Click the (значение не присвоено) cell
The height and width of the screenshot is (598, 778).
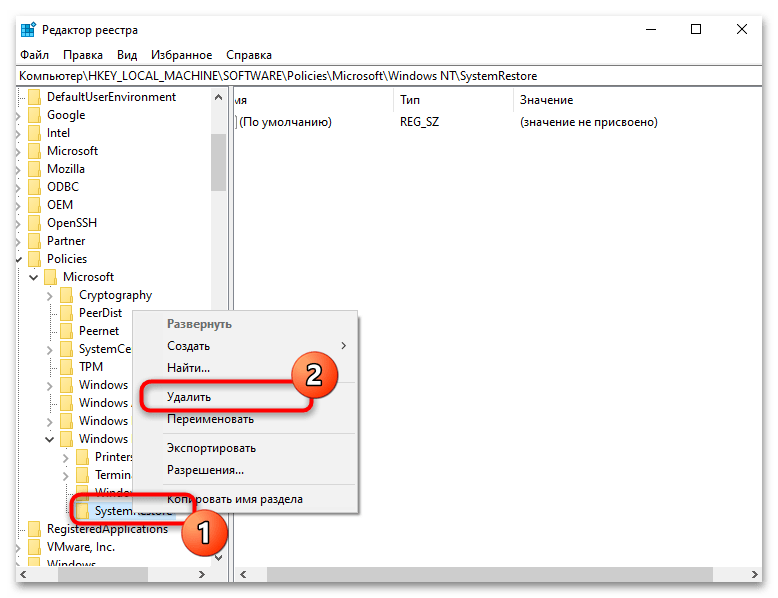(588, 122)
